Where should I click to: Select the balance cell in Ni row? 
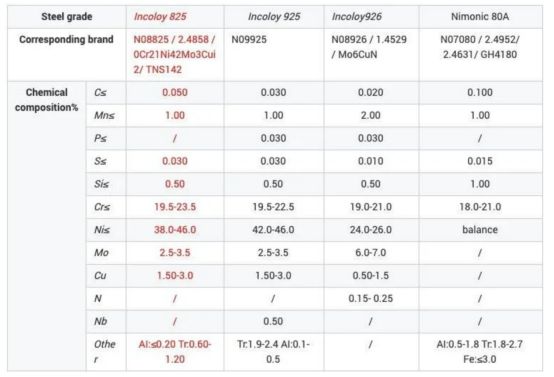point(481,230)
